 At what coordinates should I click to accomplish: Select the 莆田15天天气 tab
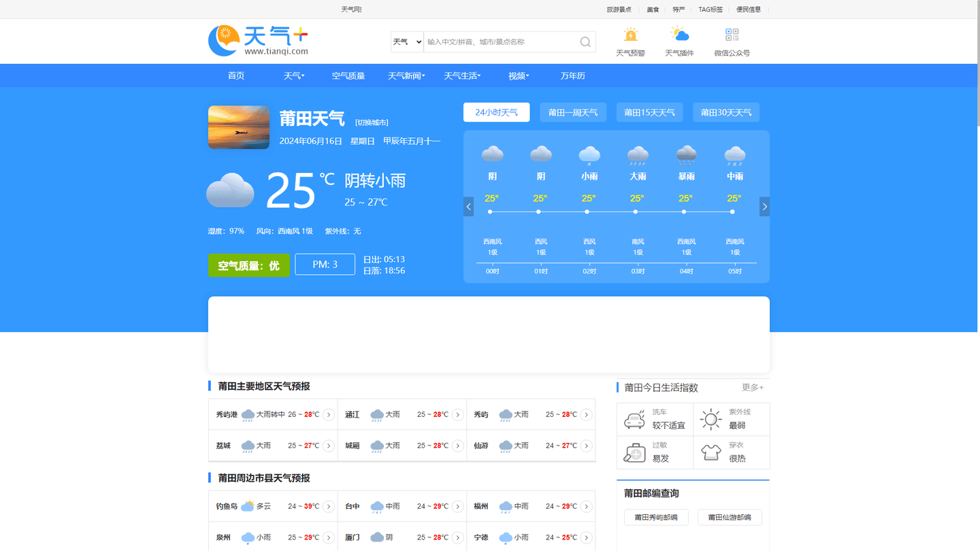(649, 112)
